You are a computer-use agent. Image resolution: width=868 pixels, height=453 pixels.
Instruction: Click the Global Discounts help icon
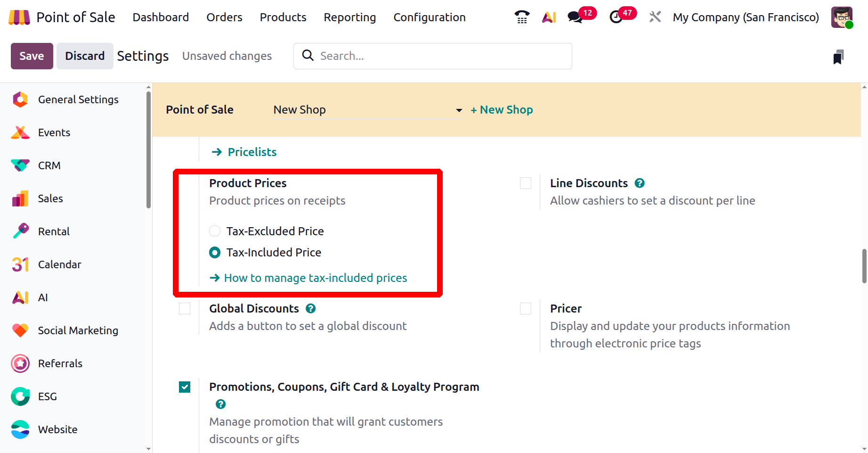click(311, 308)
